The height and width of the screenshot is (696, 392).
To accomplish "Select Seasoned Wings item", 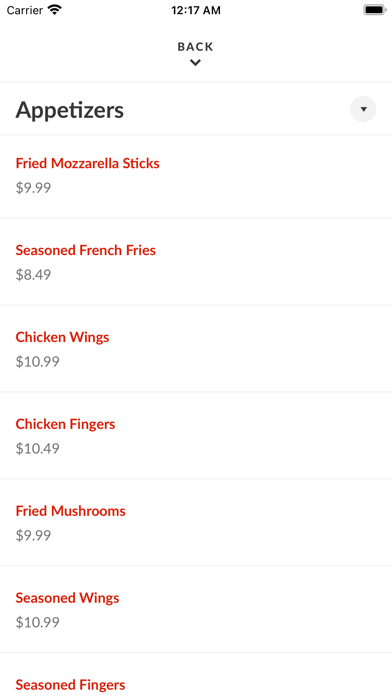I will (x=196, y=609).
